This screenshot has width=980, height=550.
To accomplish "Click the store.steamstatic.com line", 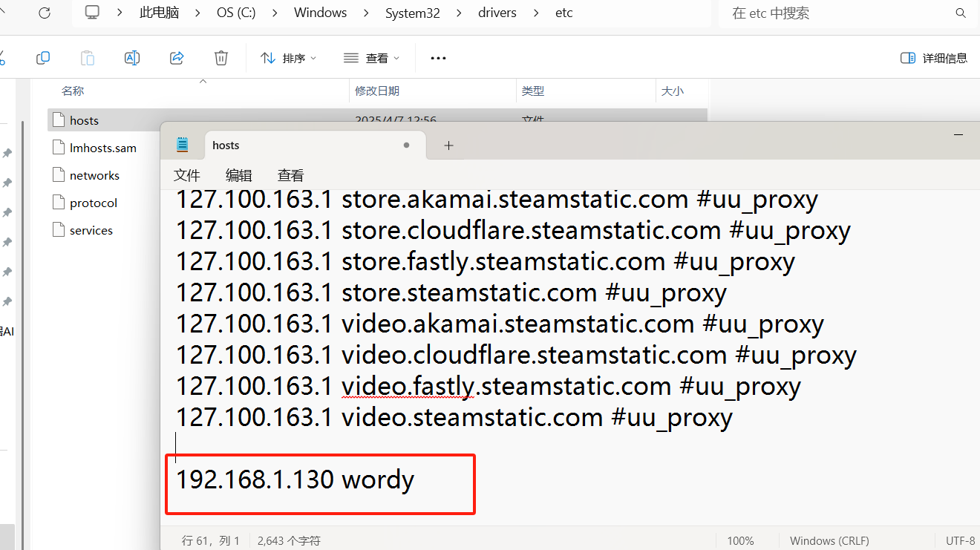I will (451, 292).
